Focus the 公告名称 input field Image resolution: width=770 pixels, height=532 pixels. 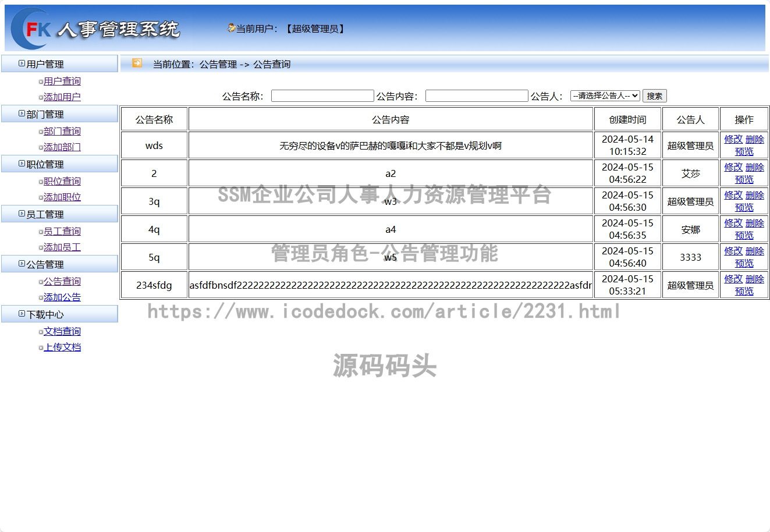coord(322,95)
